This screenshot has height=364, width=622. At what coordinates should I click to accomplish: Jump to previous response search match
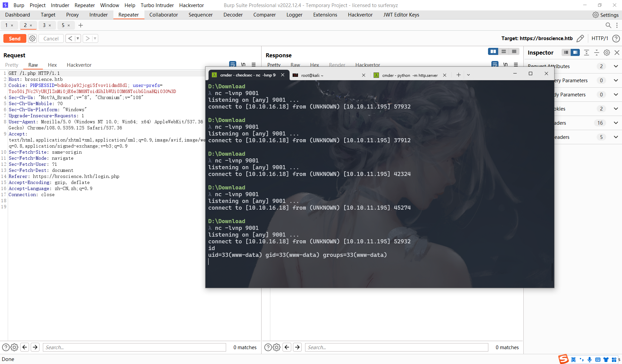coord(287,347)
